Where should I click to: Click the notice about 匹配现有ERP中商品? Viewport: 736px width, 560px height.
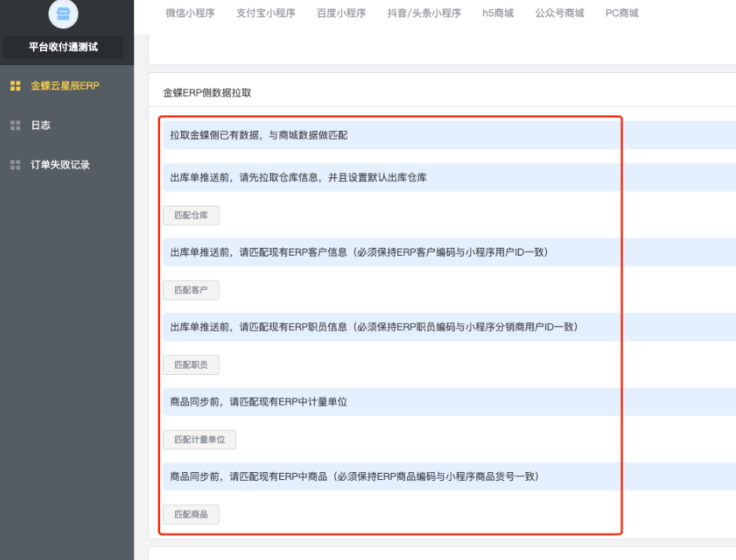pos(450,477)
